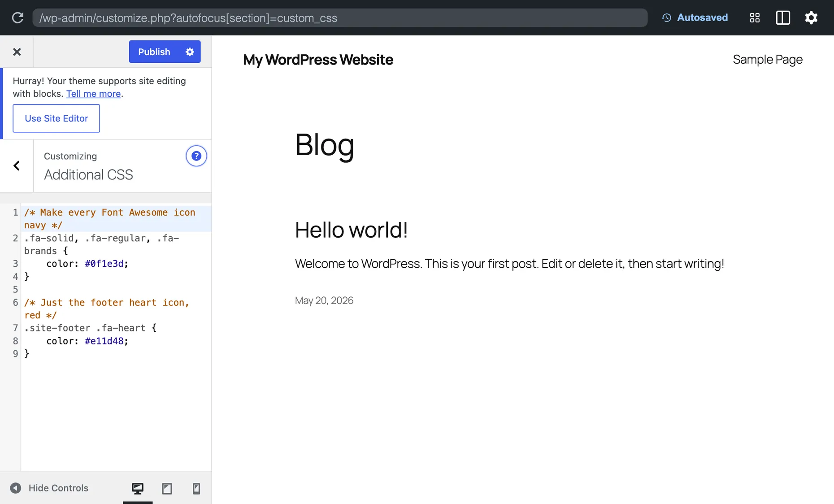The height and width of the screenshot is (504, 834).
Task: Open help for Additional CSS
Action: (196, 156)
